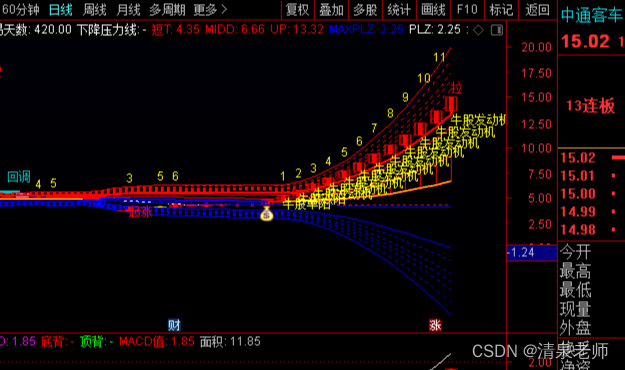This screenshot has height=370, width=625.
Task: Click the 13连板 label
Action: [591, 106]
